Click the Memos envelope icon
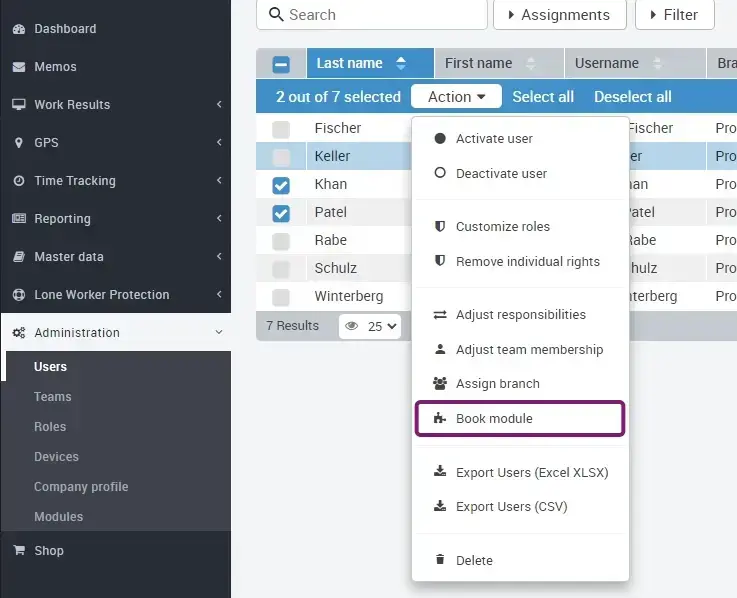The width and height of the screenshot is (737, 598). tap(18, 67)
